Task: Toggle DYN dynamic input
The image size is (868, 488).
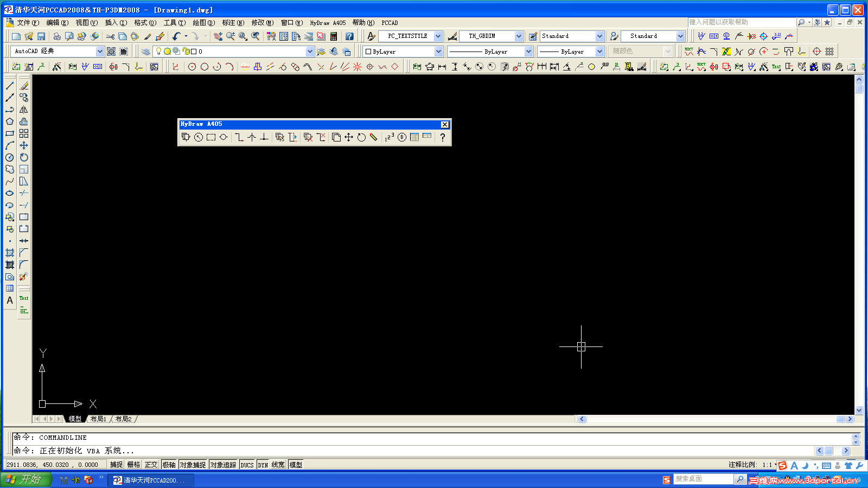Action: click(x=263, y=465)
